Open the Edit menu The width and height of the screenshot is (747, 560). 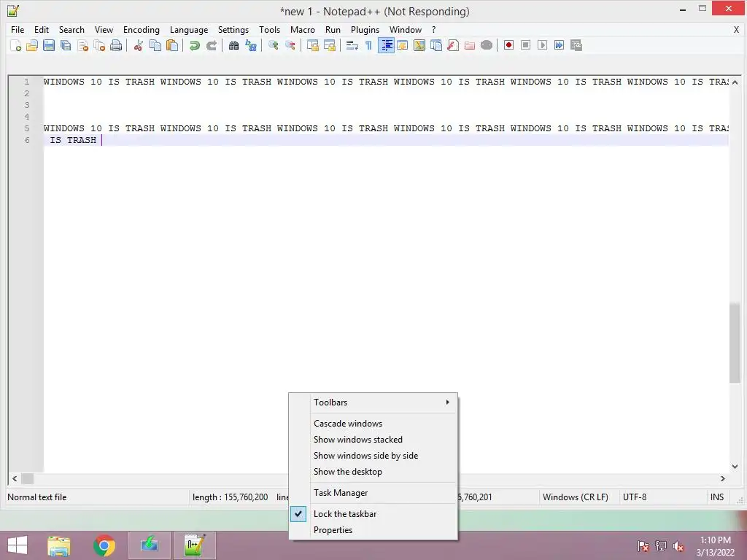[x=42, y=29]
